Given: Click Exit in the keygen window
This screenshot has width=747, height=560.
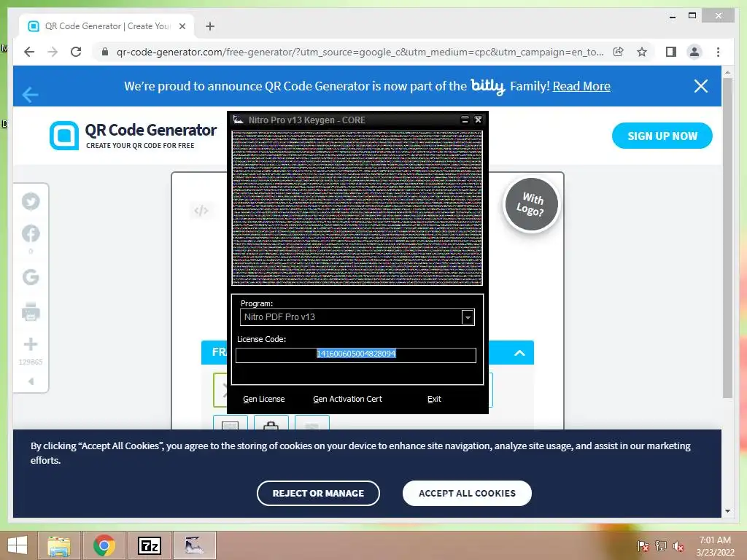Looking at the screenshot, I should point(434,399).
